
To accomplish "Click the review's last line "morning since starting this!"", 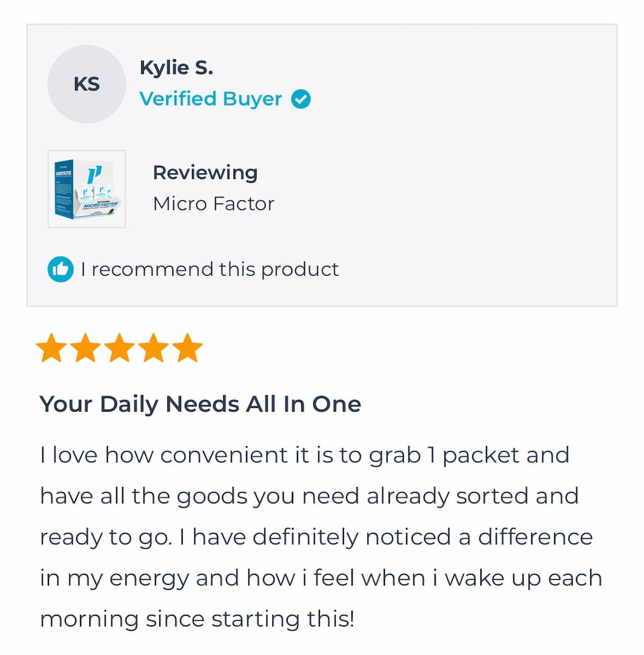I will point(197,619).
